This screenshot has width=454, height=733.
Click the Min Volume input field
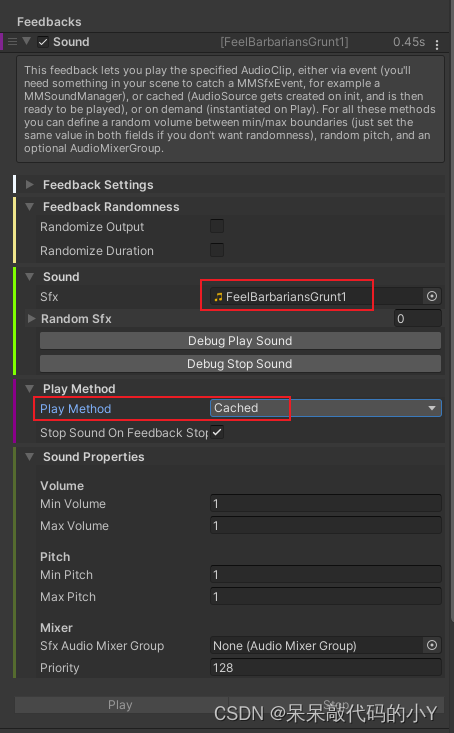(325, 503)
